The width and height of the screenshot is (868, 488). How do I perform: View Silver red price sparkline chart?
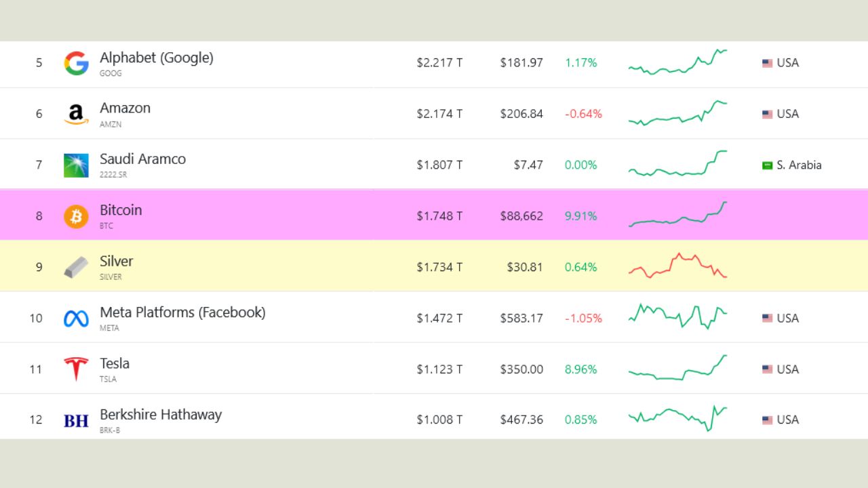click(677, 266)
